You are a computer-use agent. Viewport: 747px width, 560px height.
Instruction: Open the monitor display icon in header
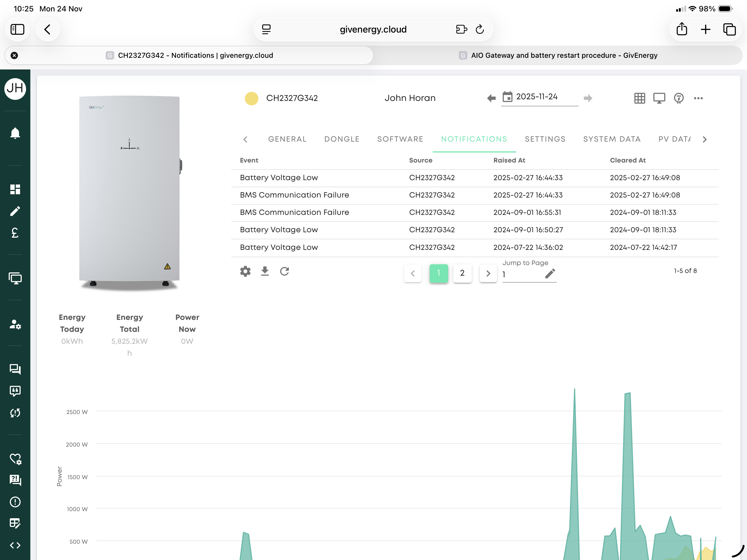[659, 98]
